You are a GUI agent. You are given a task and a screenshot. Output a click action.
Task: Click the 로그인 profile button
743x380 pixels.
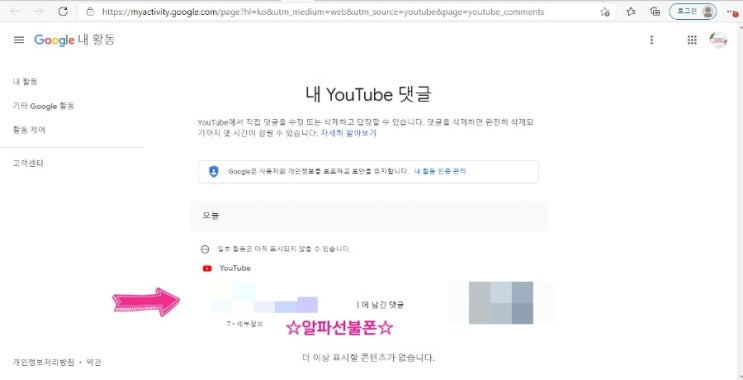point(693,11)
